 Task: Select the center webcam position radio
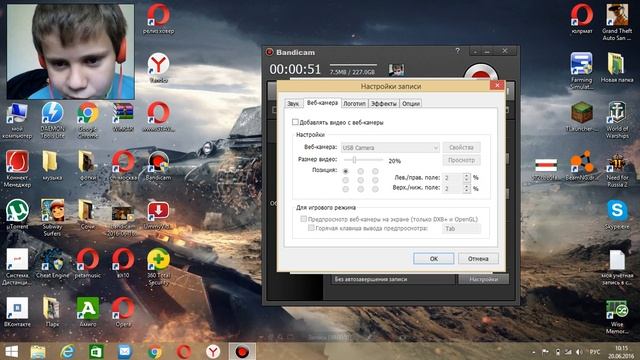click(360, 180)
